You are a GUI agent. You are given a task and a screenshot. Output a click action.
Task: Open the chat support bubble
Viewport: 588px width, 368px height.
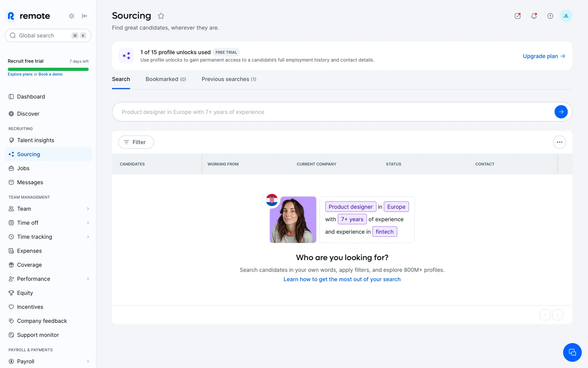tap(572, 352)
